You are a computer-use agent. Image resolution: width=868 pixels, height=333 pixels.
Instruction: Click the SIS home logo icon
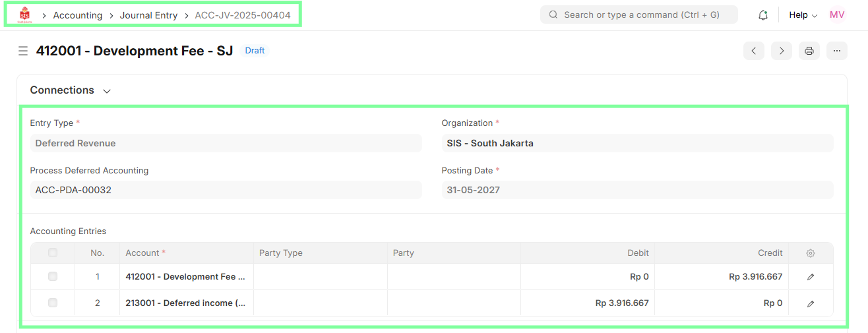(x=24, y=15)
